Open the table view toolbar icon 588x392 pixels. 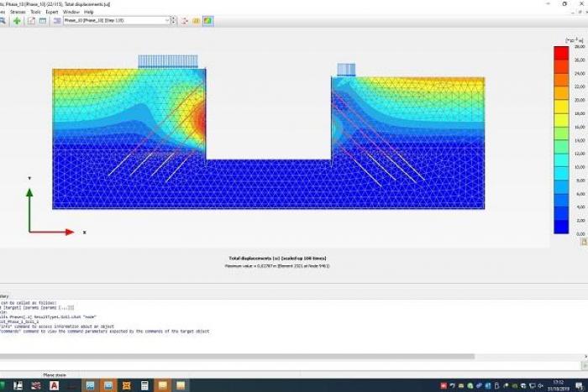tap(42, 20)
